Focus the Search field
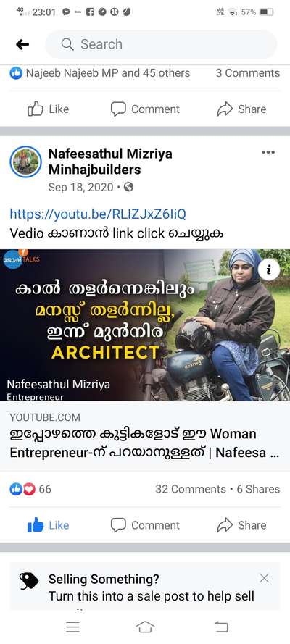Image resolution: width=290 pixels, height=644 pixels. pyautogui.click(x=161, y=44)
